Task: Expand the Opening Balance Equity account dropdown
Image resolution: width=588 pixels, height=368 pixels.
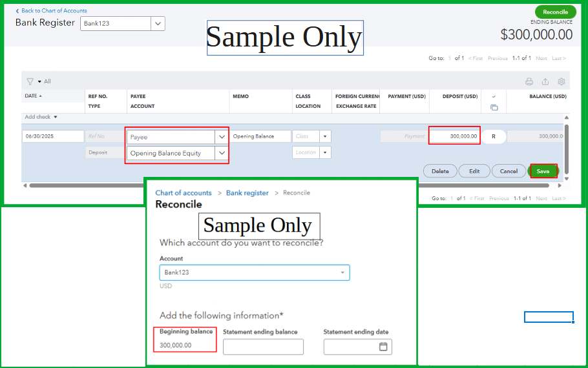Action: [222, 153]
